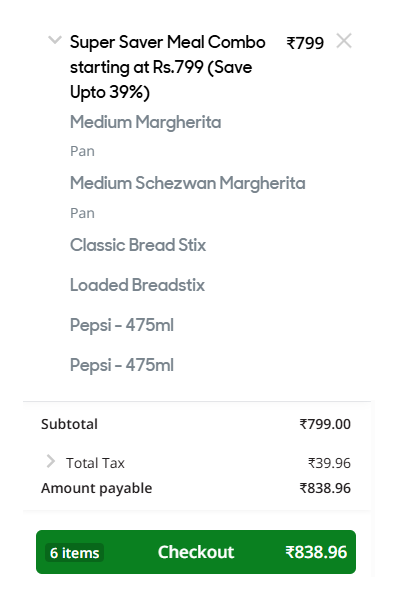399x602 pixels.
Task: Select the Loaded Breadstix item
Action: pos(137,285)
